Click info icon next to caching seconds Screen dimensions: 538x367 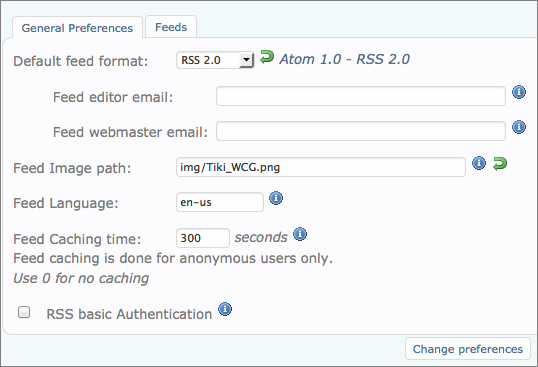[x=300, y=234]
